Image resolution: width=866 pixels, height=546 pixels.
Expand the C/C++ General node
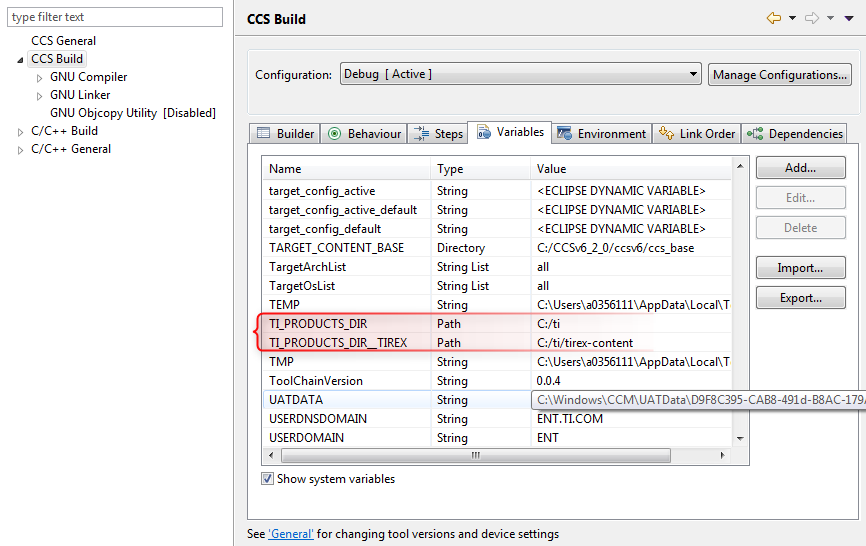click(20, 150)
